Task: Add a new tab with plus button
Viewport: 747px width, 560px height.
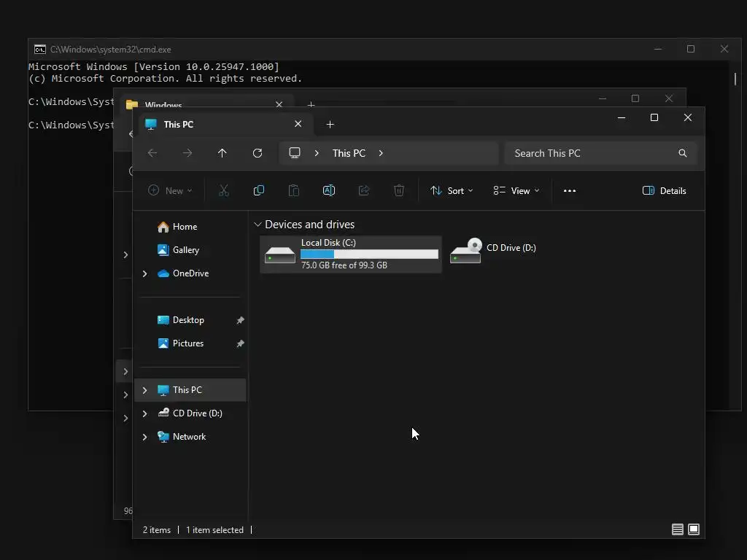Action: 330,124
